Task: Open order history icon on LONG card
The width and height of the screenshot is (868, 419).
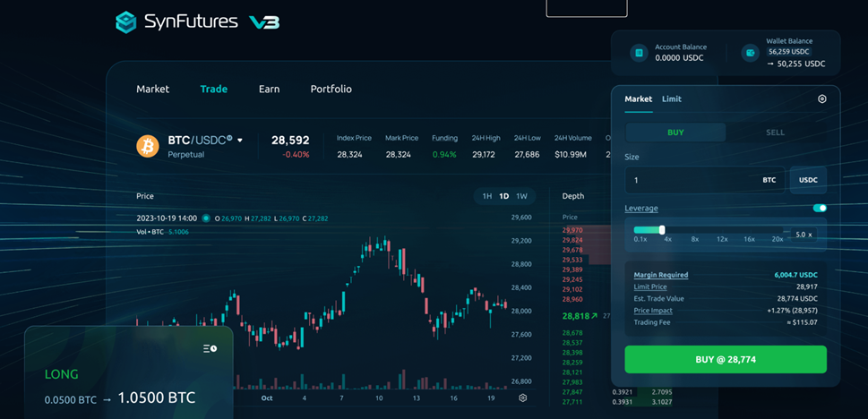Action: [210, 348]
